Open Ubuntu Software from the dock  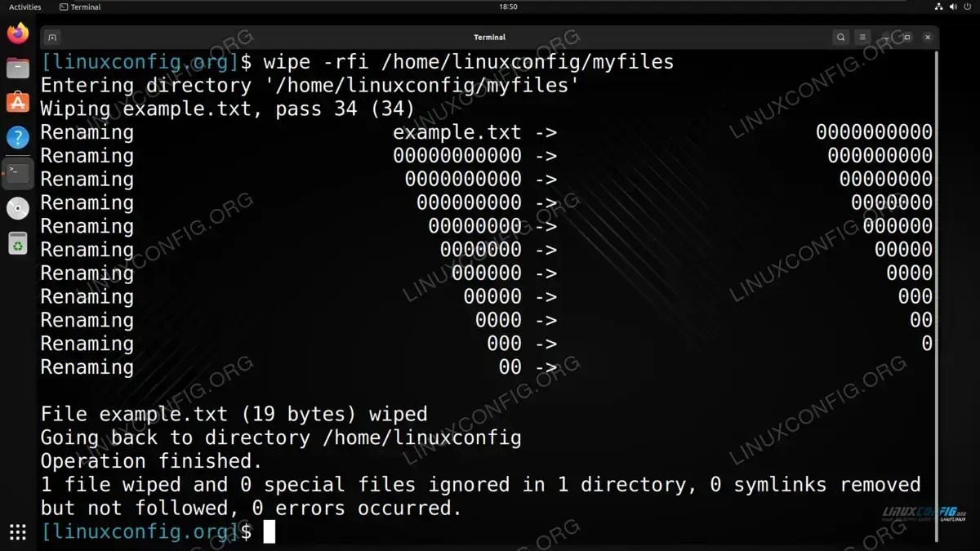point(17,102)
